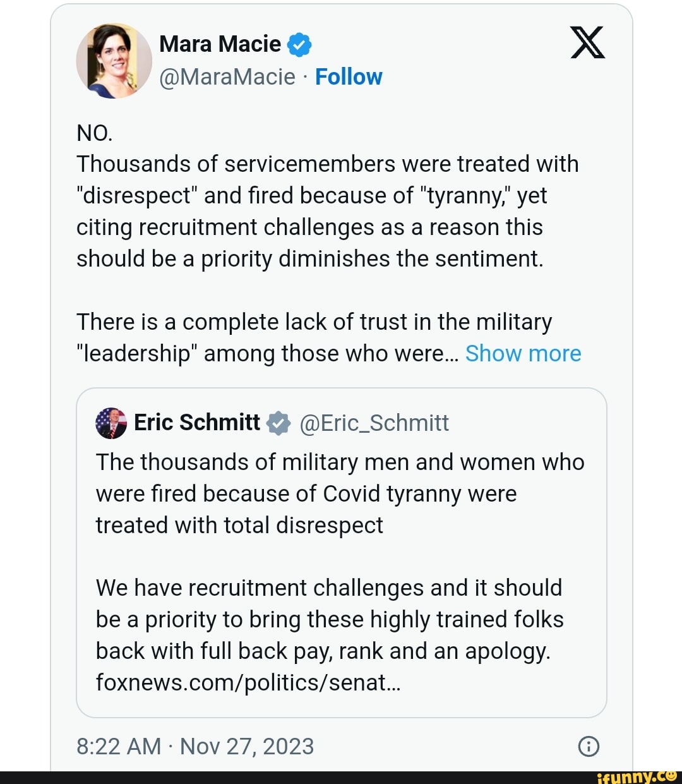Click the @MaraMacie handle
The height and width of the screenshot is (784, 682).
[x=227, y=77]
